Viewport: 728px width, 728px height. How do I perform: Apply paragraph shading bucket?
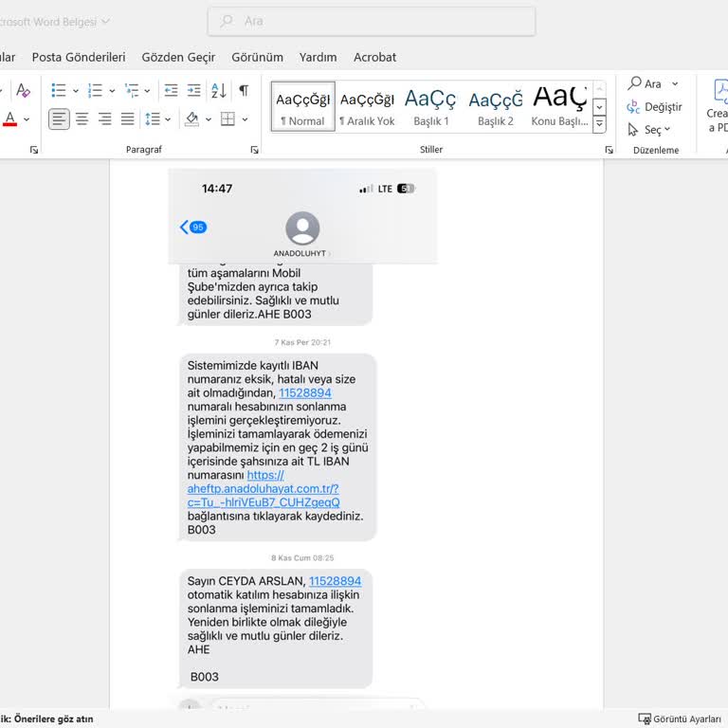pyautogui.click(x=191, y=119)
